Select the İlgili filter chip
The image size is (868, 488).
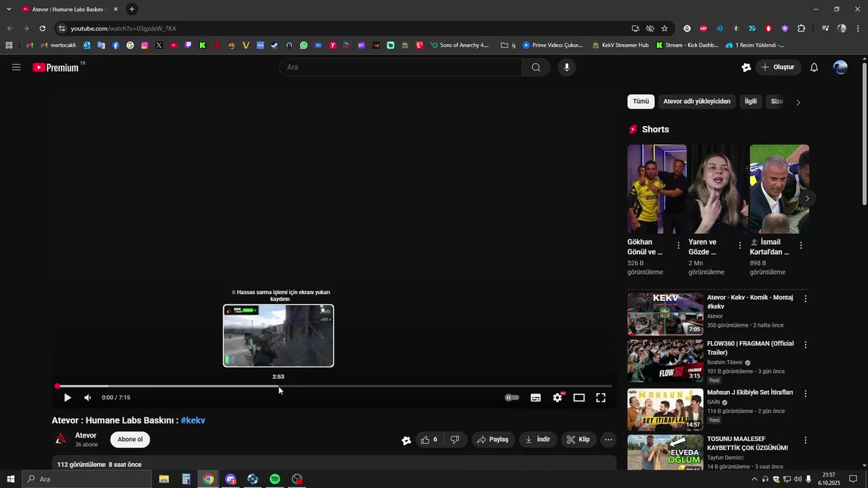pyautogui.click(x=751, y=102)
